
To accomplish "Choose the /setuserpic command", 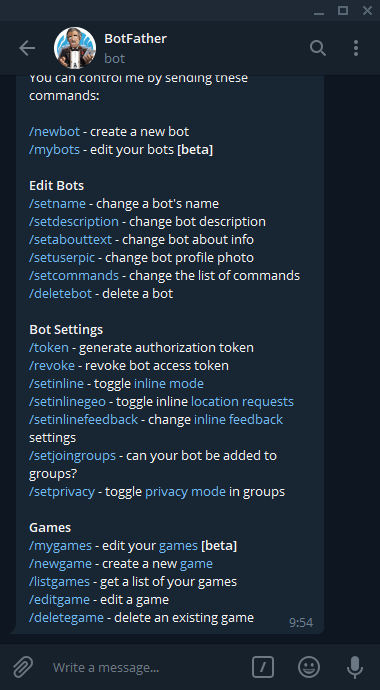I will tap(62, 257).
